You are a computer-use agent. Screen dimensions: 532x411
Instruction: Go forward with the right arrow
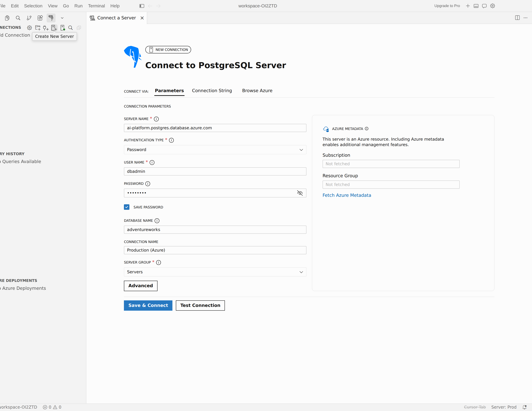(x=158, y=6)
